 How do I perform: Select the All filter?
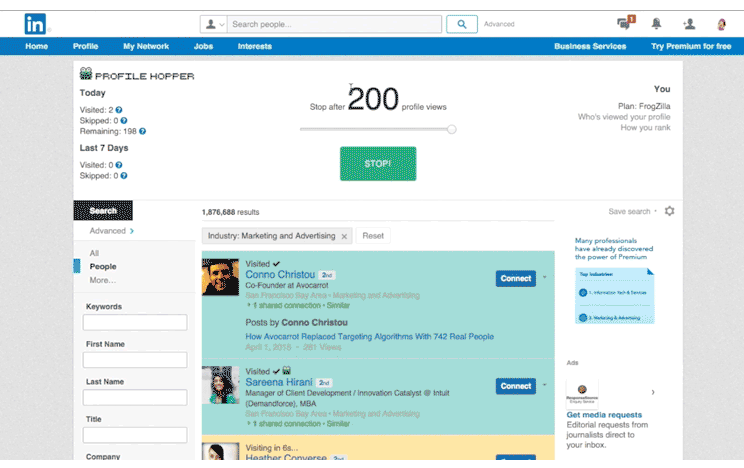(x=94, y=253)
